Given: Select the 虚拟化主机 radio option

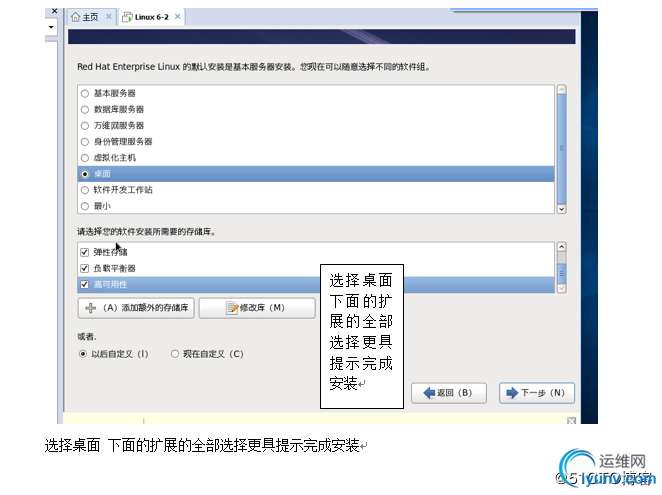Looking at the screenshot, I should point(85,158).
